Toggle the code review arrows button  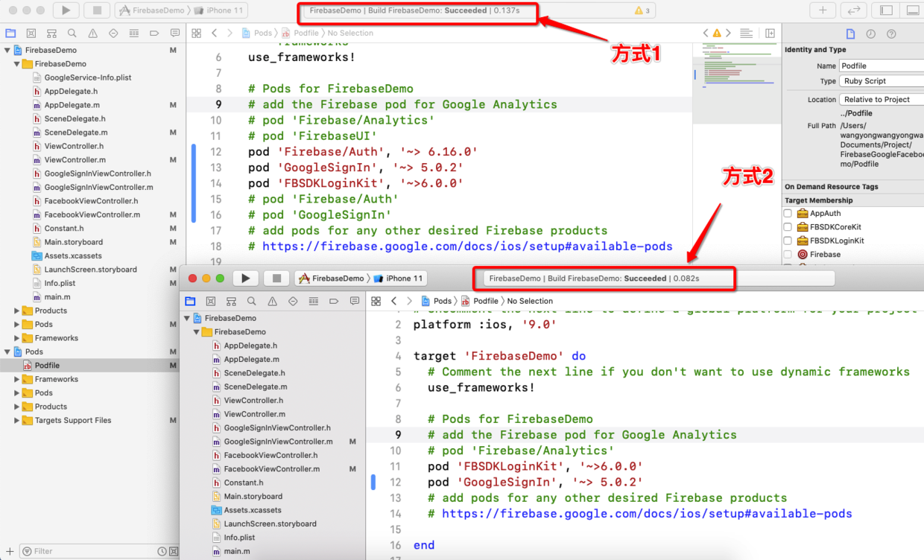click(854, 10)
